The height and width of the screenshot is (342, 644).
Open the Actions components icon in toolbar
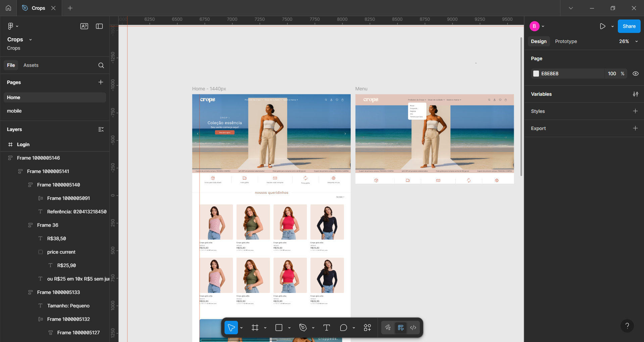[367, 328]
